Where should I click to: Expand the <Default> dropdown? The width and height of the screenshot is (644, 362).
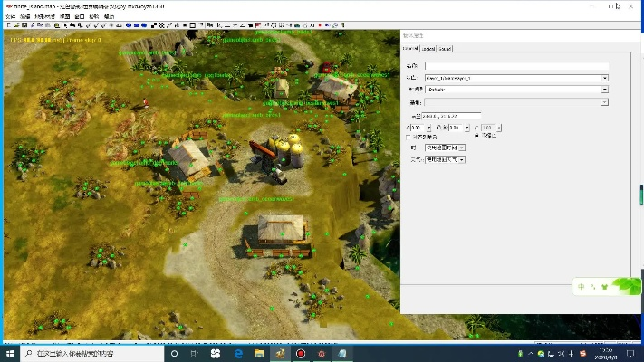(604, 90)
